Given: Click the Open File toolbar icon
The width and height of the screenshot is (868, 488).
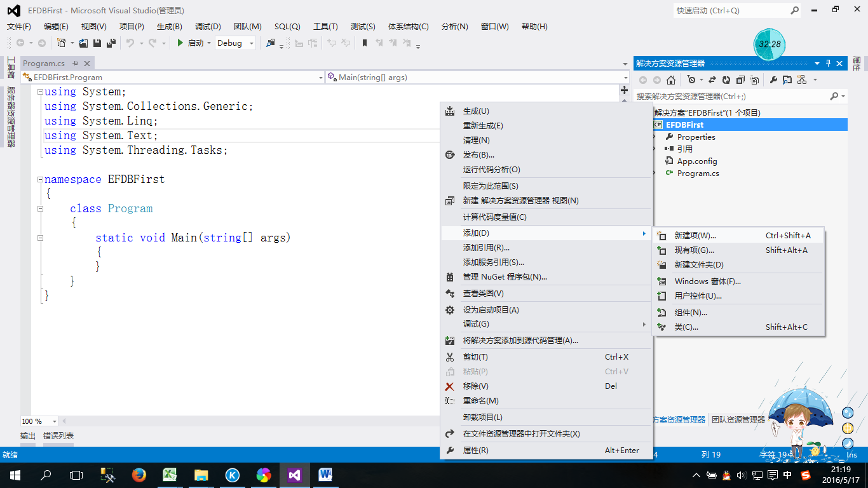Looking at the screenshot, I should click(83, 43).
